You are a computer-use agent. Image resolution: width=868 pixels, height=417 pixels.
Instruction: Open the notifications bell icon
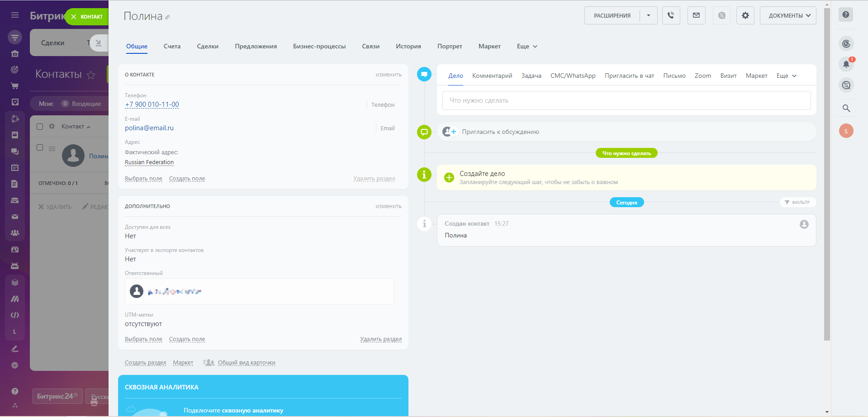[846, 64]
